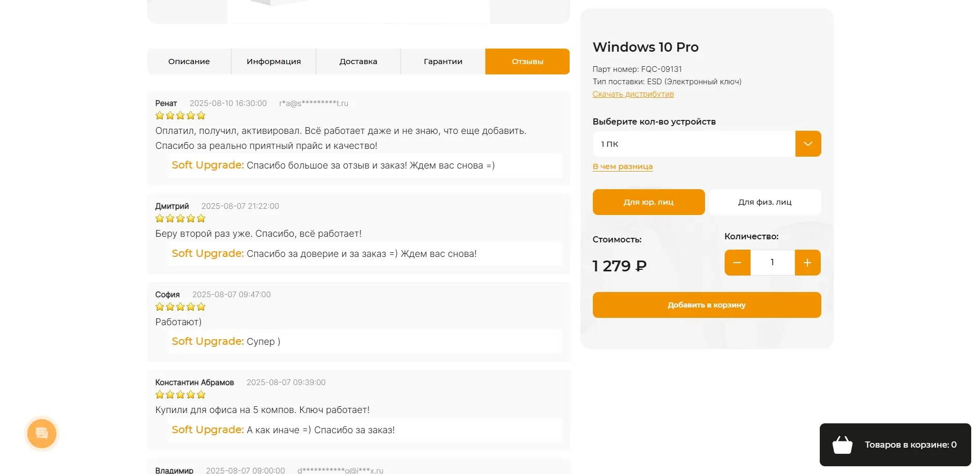This screenshot has height=474, width=980.
Task: Click София's review star rating
Action: tap(180, 307)
